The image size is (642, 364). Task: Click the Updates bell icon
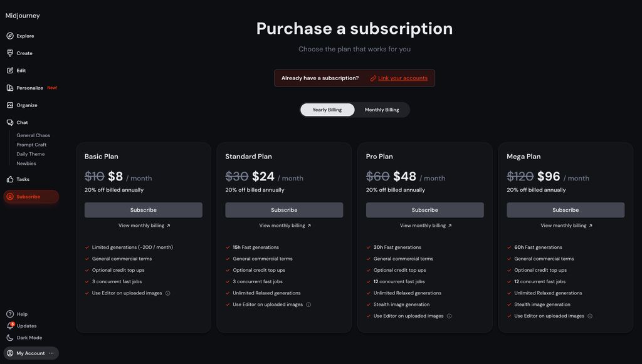(x=10, y=326)
